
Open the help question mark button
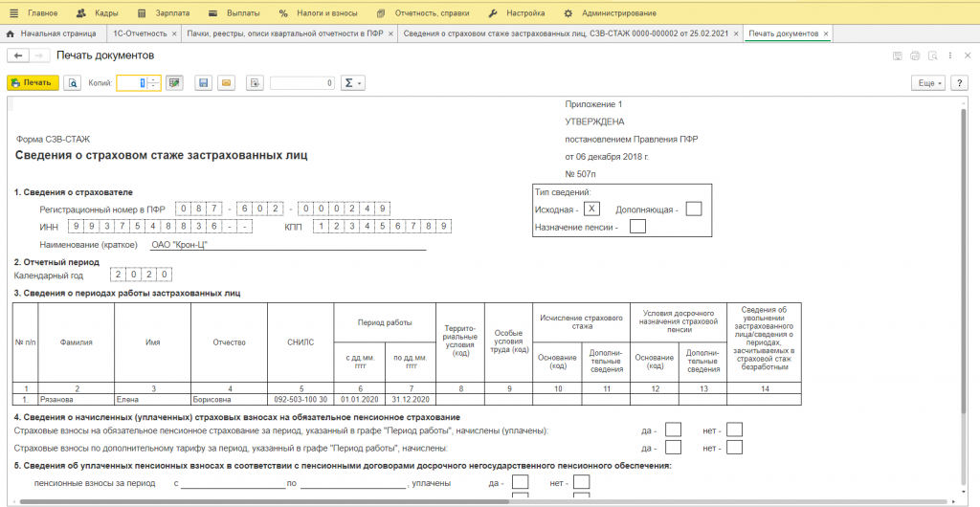pos(962,83)
